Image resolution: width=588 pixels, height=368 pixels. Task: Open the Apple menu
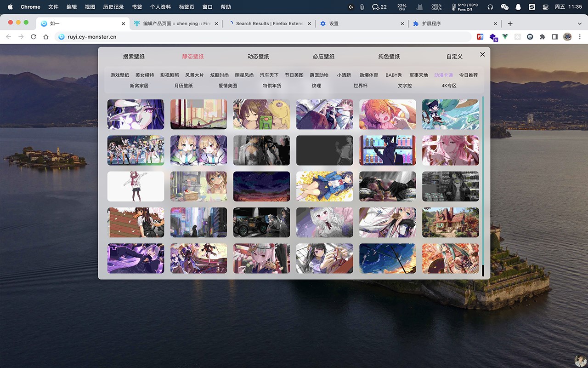(x=10, y=7)
